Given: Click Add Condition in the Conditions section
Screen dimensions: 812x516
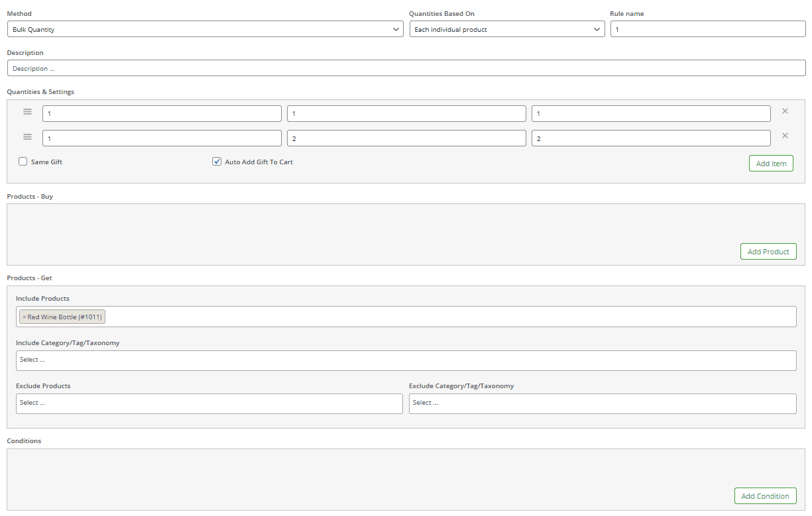Looking at the screenshot, I should point(765,495).
